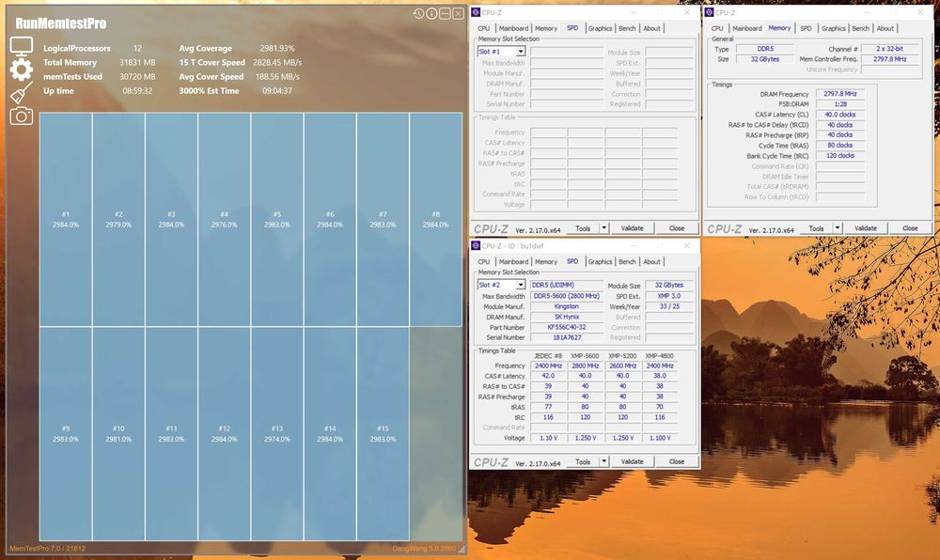Click the XMP-5600 column header in Timings Table
Viewport: 940px width, 560px height.
click(x=585, y=356)
